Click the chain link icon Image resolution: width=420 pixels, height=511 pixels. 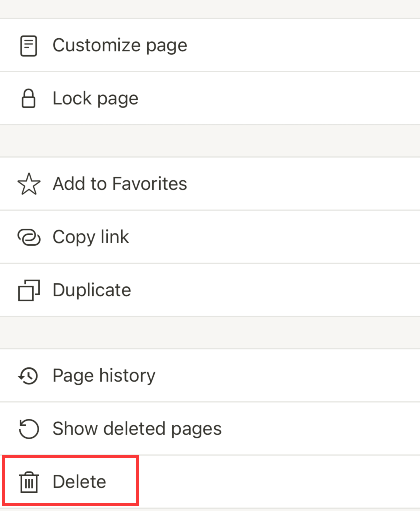29,237
